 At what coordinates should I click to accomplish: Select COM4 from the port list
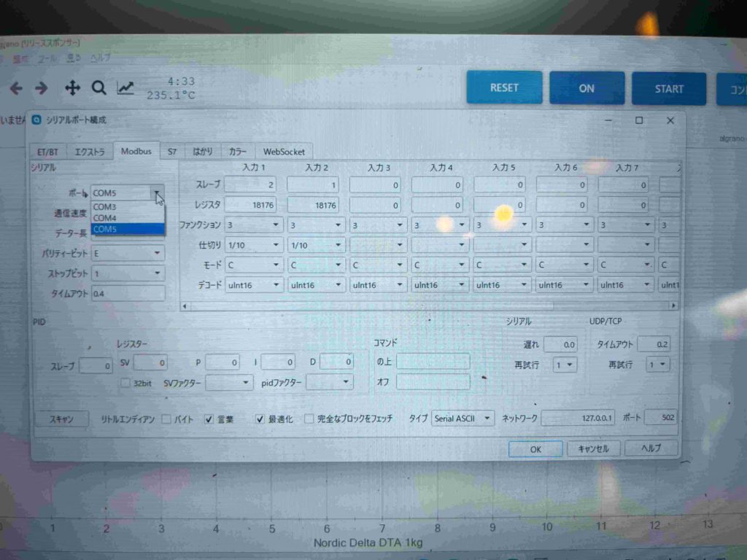click(x=106, y=218)
